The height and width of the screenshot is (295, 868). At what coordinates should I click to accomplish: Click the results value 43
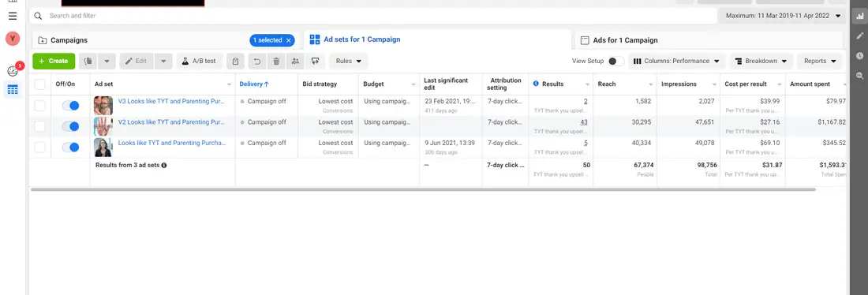583,122
